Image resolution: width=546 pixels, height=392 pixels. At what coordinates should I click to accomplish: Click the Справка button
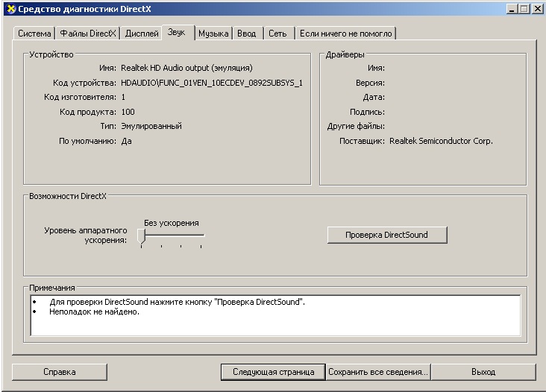60,372
